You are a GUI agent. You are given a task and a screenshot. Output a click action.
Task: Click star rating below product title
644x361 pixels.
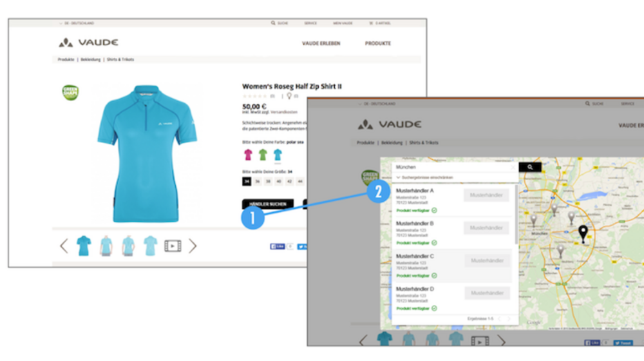point(254,96)
